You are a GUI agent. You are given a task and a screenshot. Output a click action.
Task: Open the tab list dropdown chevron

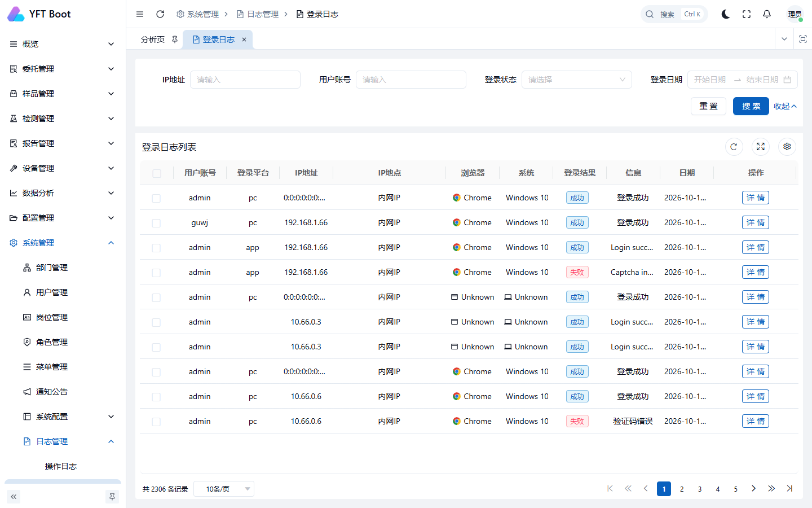784,39
